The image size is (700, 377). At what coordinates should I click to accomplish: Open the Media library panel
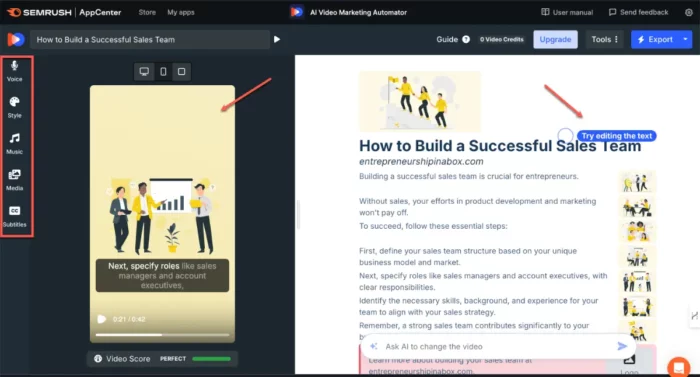(14, 180)
